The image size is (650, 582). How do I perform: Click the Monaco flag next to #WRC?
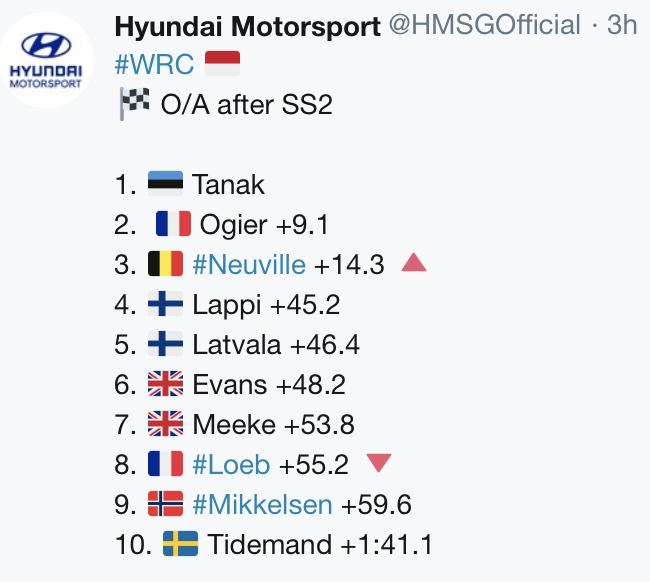[223, 63]
